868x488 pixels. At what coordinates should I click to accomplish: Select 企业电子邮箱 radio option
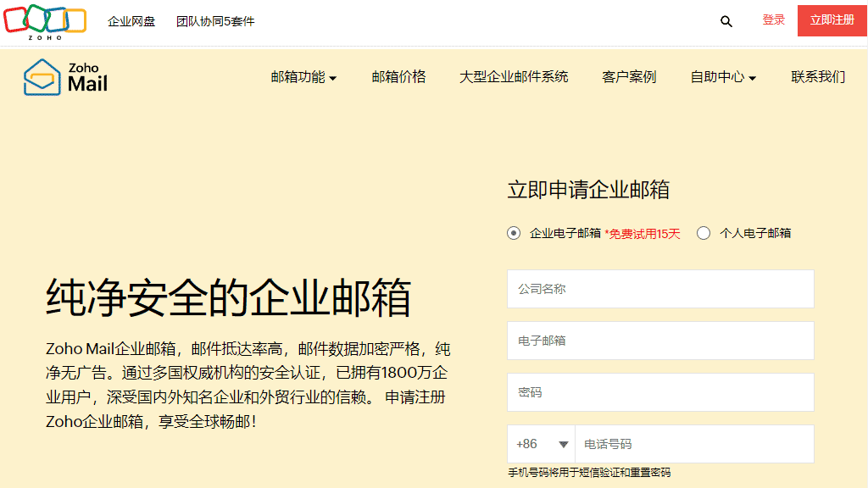pyautogui.click(x=514, y=234)
